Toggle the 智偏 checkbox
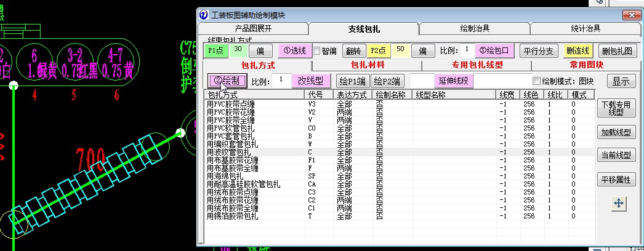Image resolution: width=644 pixels, height=251 pixels. coord(317,50)
